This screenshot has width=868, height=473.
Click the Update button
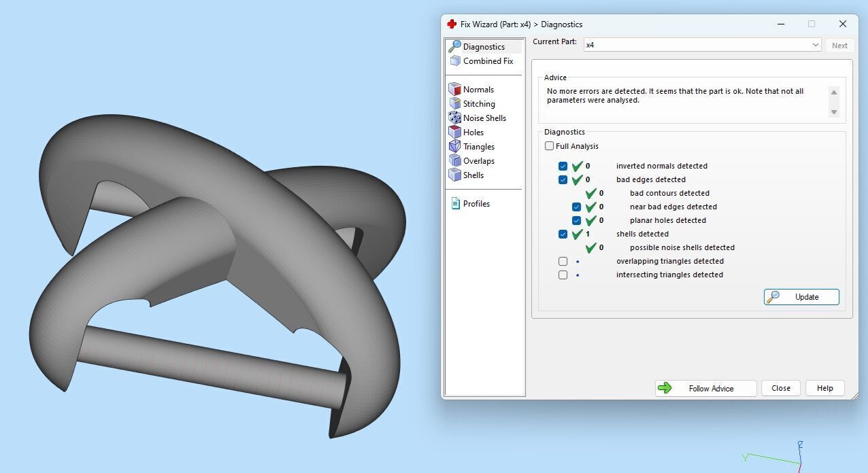pos(801,297)
